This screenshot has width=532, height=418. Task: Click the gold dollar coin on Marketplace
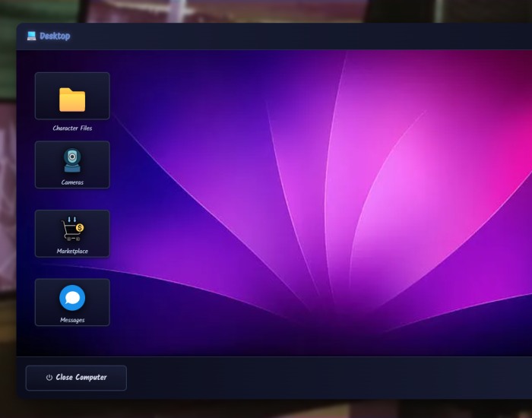coord(80,227)
